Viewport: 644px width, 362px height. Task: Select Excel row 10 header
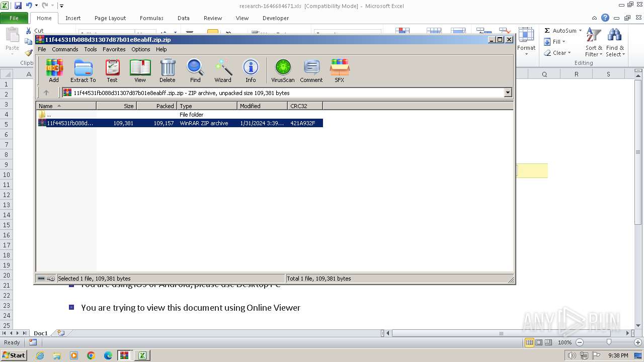[7, 174]
